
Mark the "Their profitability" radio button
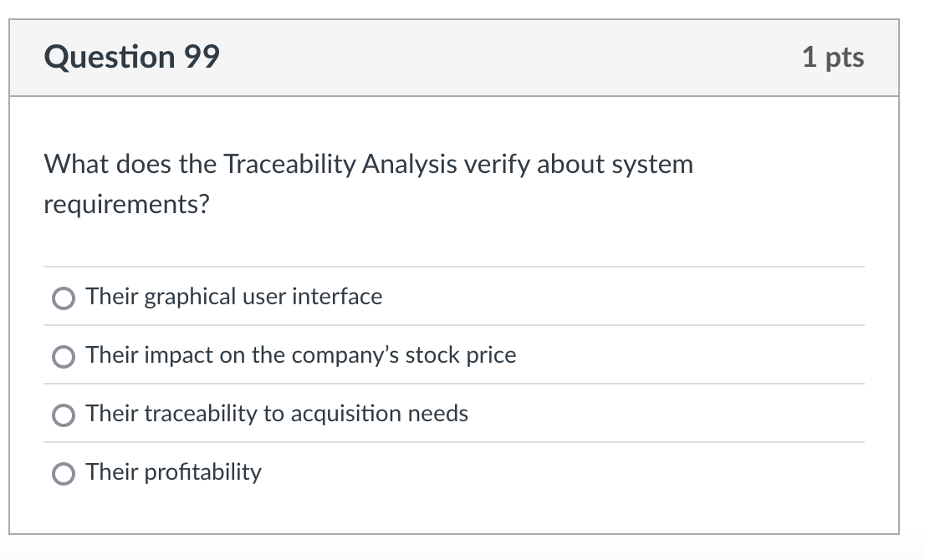(64, 474)
